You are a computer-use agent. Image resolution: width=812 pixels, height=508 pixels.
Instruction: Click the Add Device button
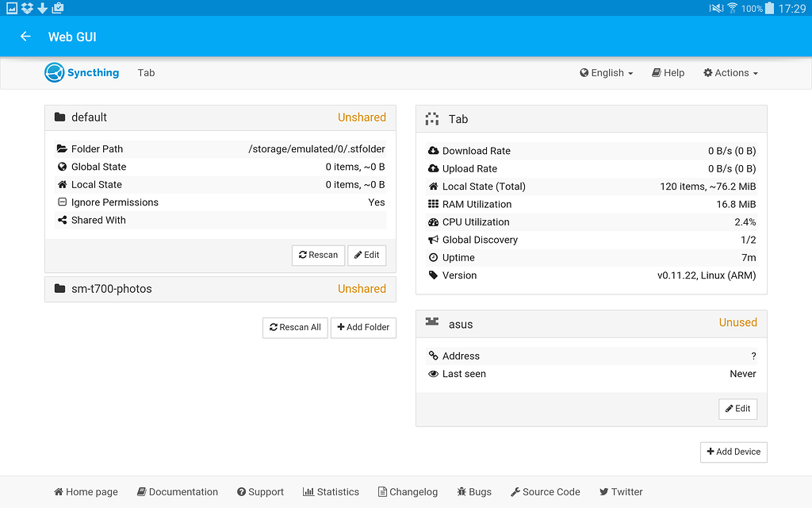(x=733, y=452)
